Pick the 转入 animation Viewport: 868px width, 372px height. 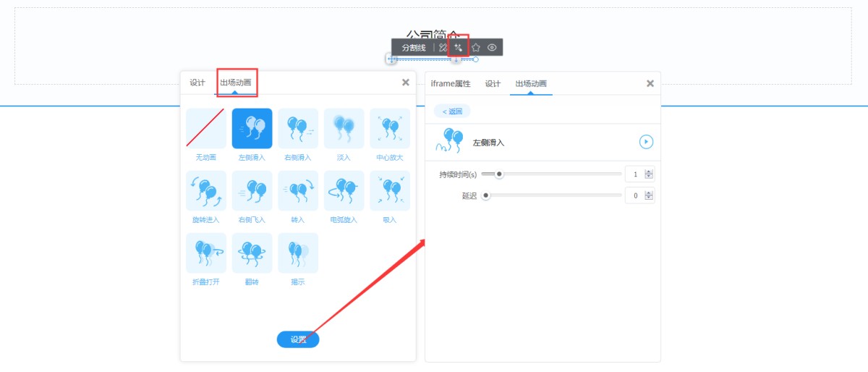[298, 191]
